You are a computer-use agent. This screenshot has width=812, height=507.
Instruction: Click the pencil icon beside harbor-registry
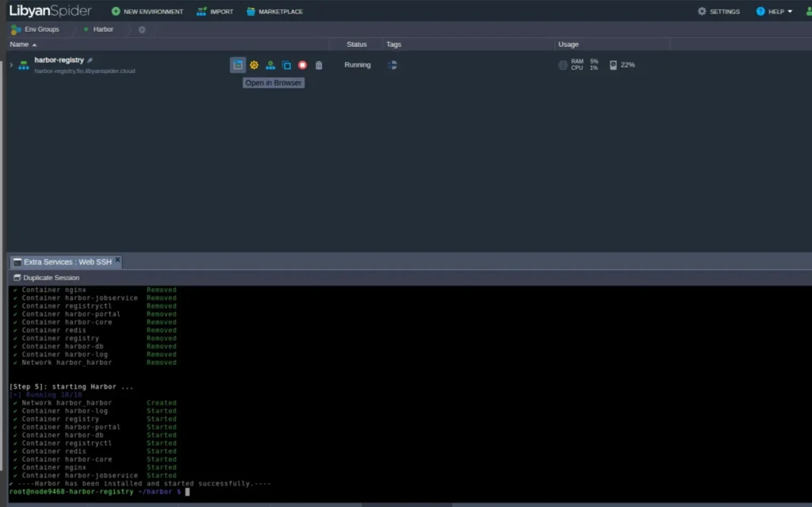(x=90, y=60)
